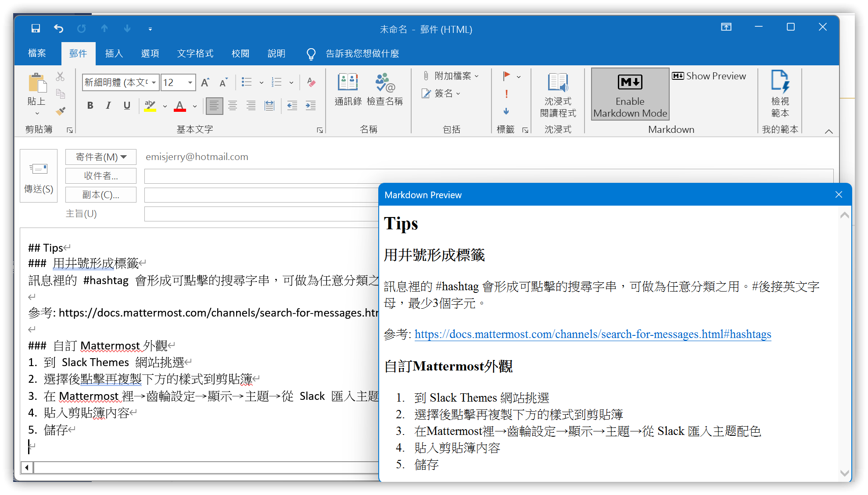This screenshot has width=868, height=495.
Task: Click the 貼上 paste icon
Action: pyautogui.click(x=37, y=83)
